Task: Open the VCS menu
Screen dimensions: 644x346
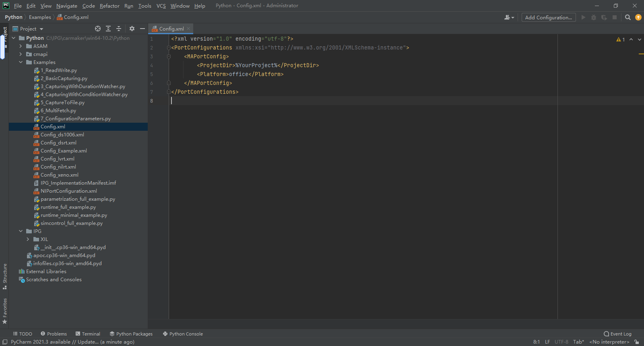Action: 161,6
